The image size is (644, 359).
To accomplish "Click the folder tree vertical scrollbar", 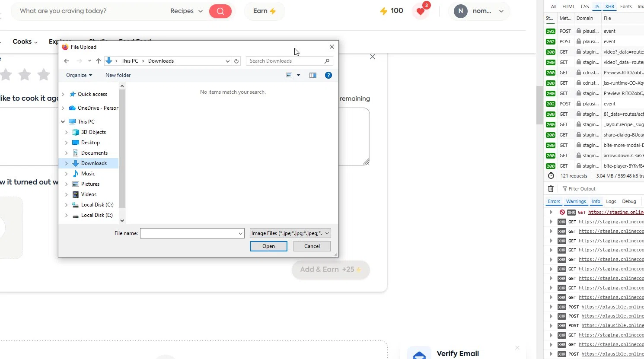I will (x=122, y=147).
